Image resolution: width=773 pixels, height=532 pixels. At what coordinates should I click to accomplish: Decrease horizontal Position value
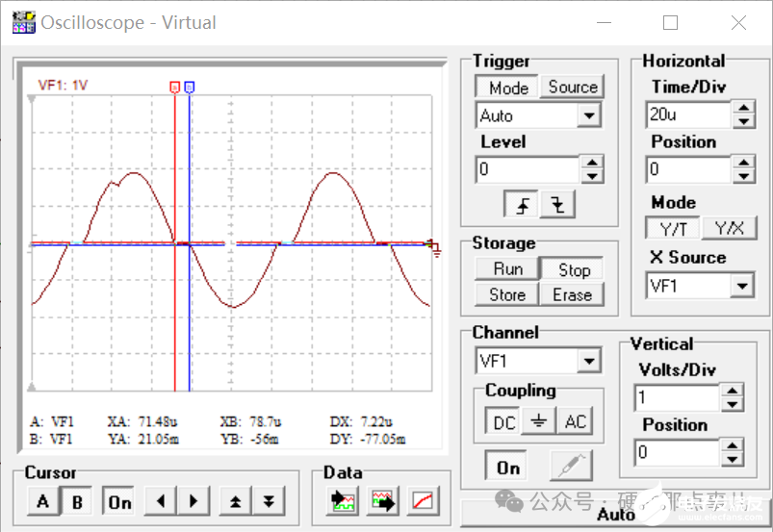744,176
